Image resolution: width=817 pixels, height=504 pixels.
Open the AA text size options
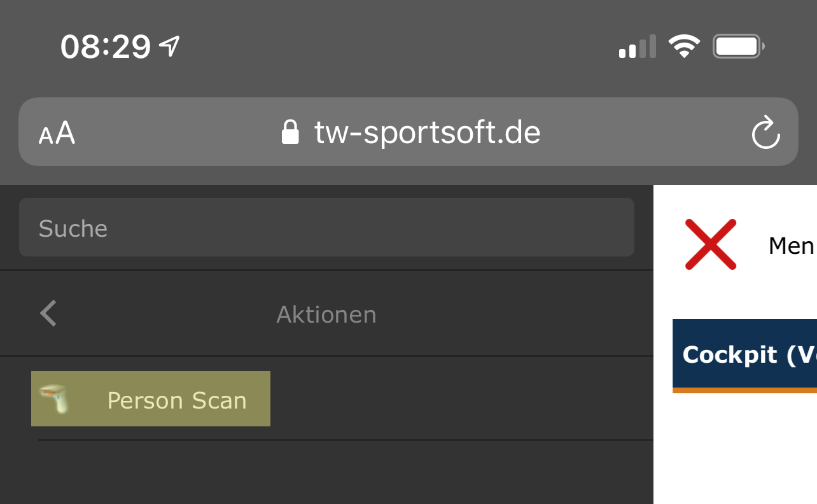pyautogui.click(x=57, y=133)
